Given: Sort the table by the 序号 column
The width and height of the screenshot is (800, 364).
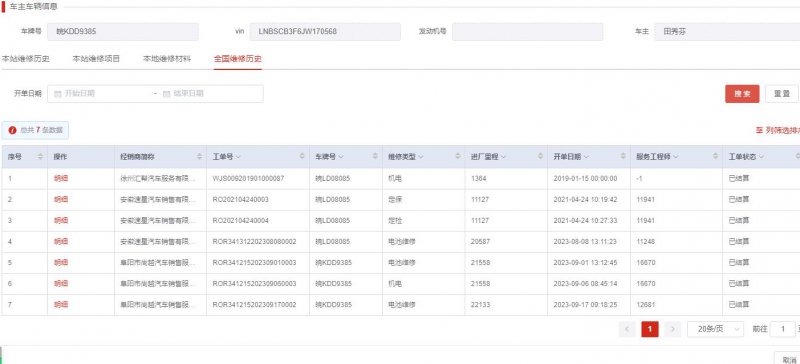Looking at the screenshot, I should point(40,157).
